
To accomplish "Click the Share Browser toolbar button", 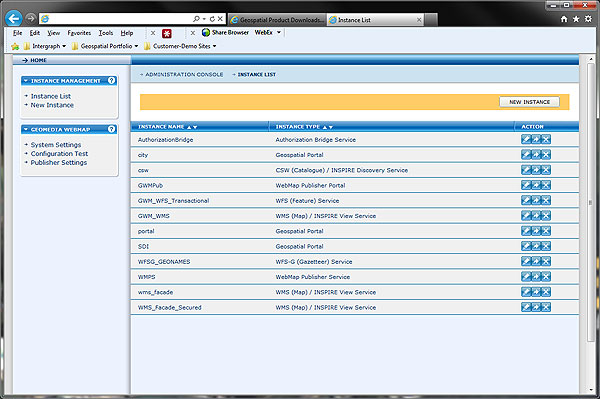I will coord(225,33).
